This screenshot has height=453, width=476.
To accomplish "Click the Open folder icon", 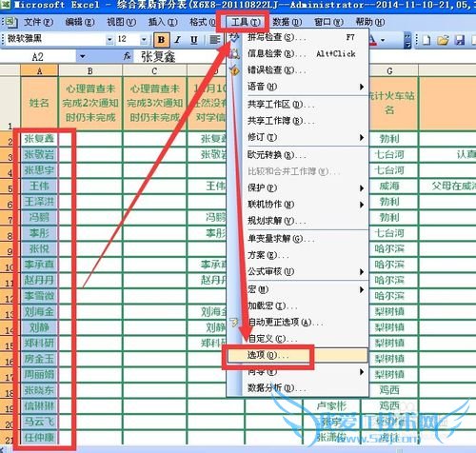I will (443, 40).
